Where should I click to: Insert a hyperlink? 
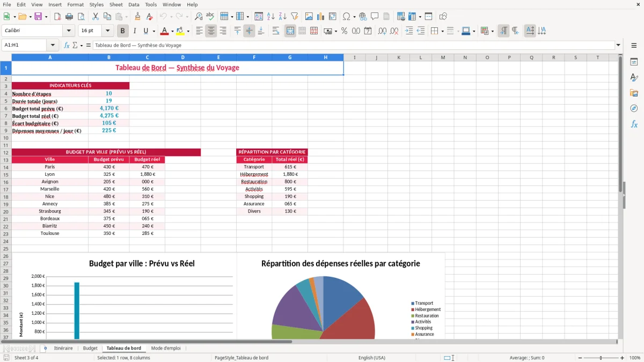click(363, 17)
